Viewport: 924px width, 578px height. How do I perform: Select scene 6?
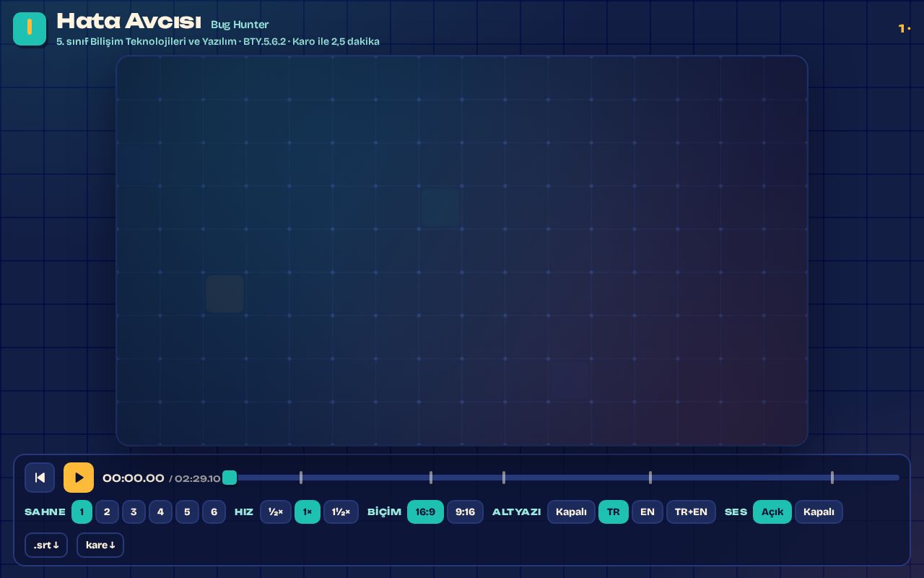(214, 512)
